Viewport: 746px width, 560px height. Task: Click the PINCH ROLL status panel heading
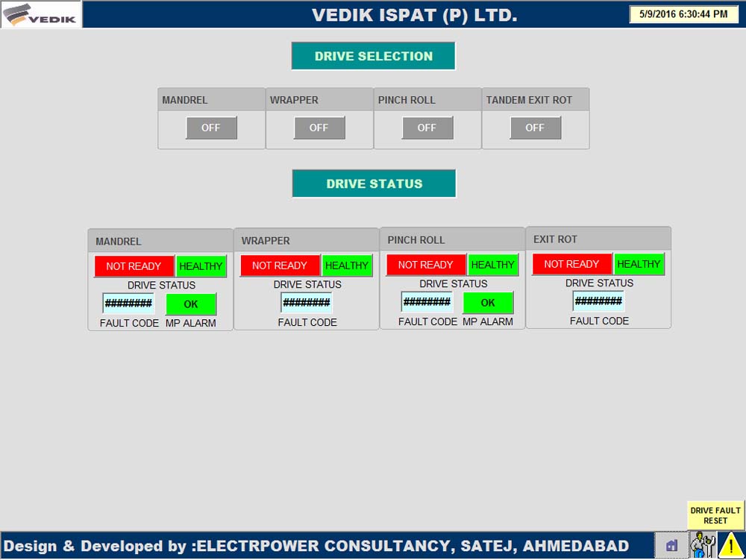point(416,240)
